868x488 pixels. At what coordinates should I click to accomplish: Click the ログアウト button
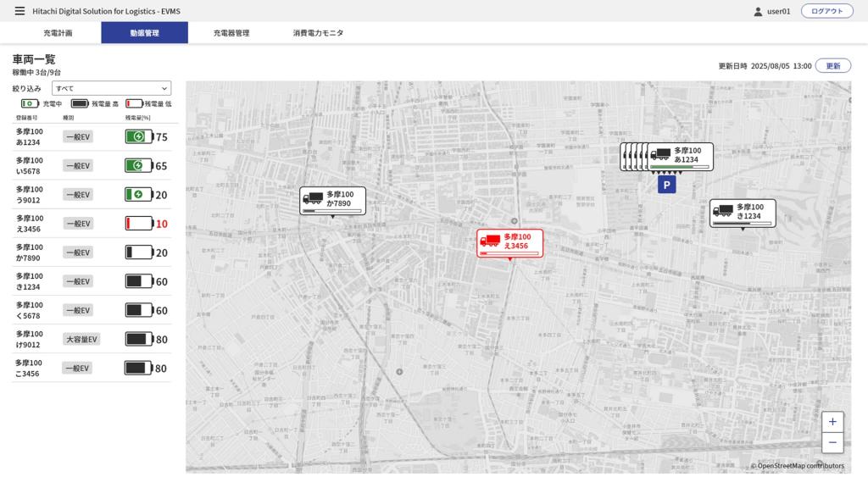tap(826, 11)
